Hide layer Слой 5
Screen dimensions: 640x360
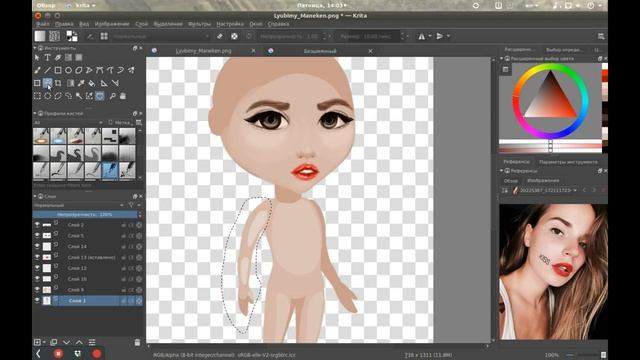click(x=37, y=236)
